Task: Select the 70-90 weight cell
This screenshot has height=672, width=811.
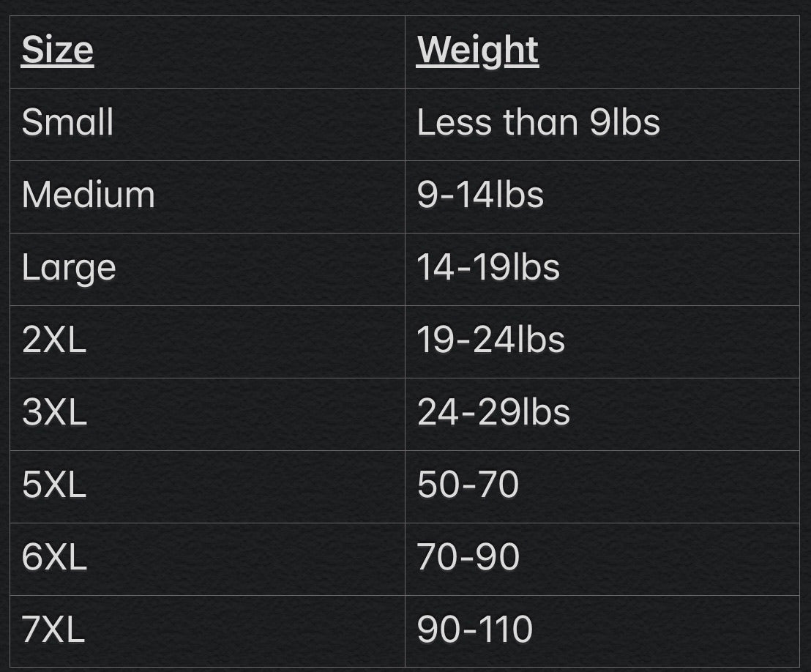Action: coord(602,559)
